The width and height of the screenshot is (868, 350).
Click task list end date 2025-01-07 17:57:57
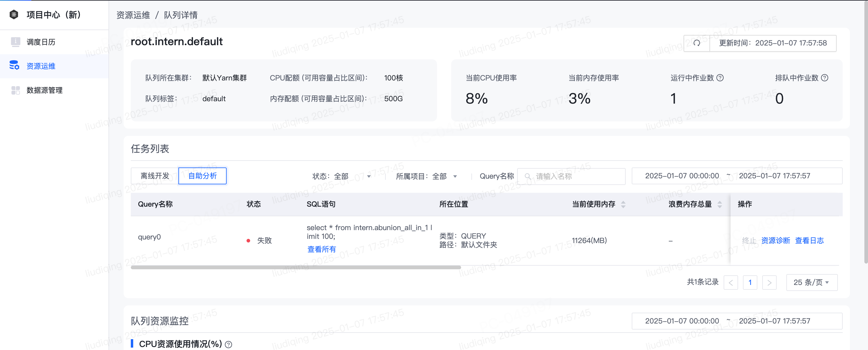click(x=774, y=176)
